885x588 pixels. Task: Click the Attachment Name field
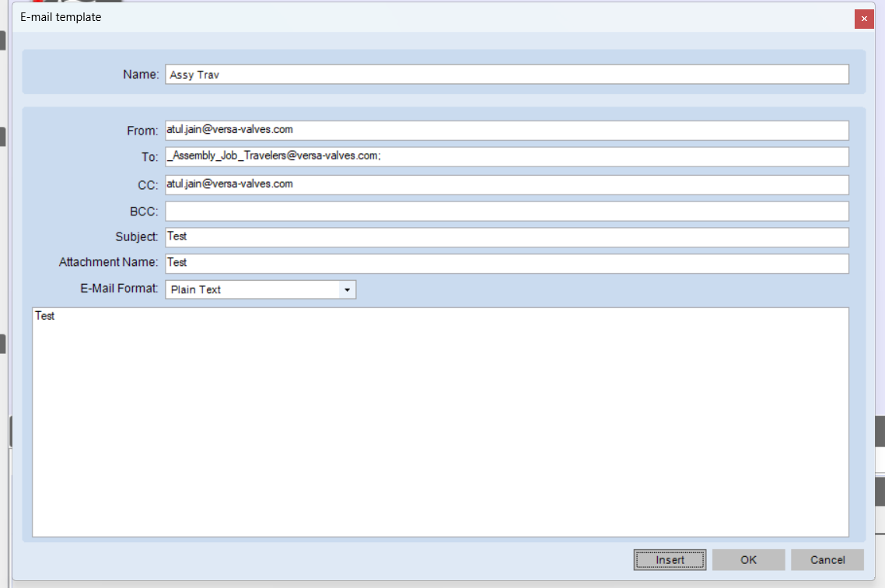pyautogui.click(x=507, y=264)
